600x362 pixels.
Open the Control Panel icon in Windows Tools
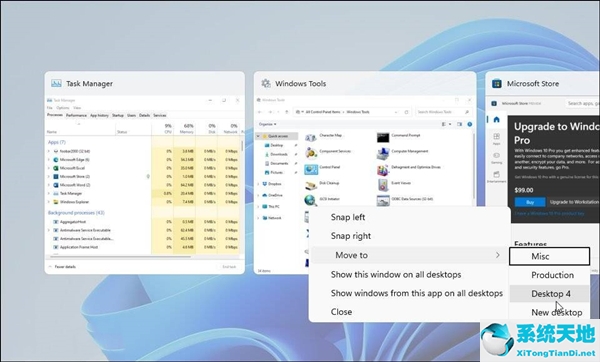tap(311, 169)
